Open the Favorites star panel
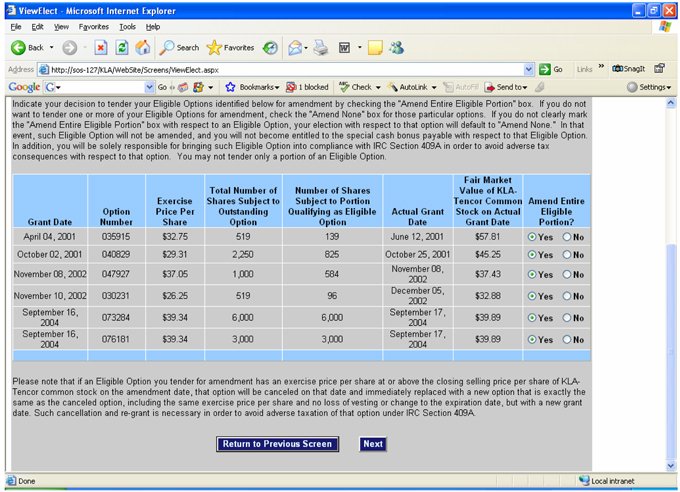The height and width of the screenshot is (492, 680). pyautogui.click(x=230, y=47)
